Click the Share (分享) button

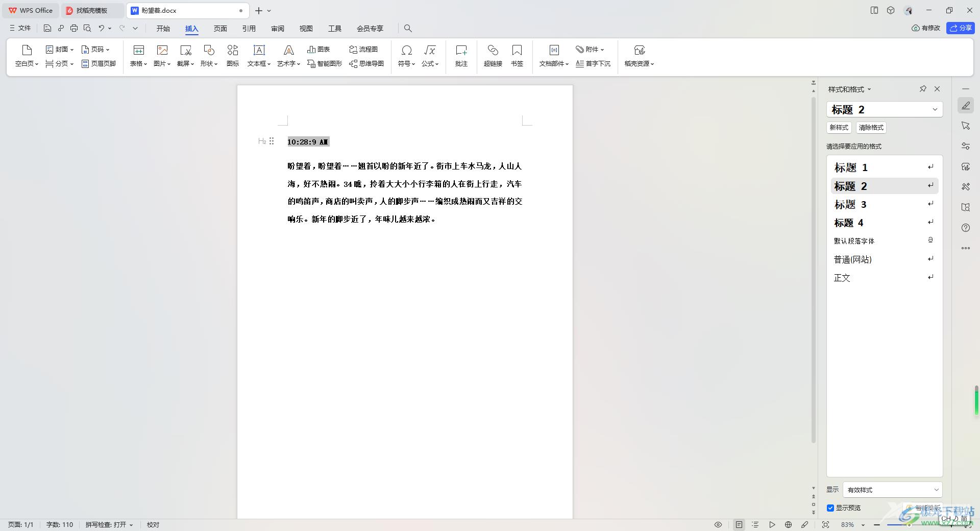pos(961,28)
